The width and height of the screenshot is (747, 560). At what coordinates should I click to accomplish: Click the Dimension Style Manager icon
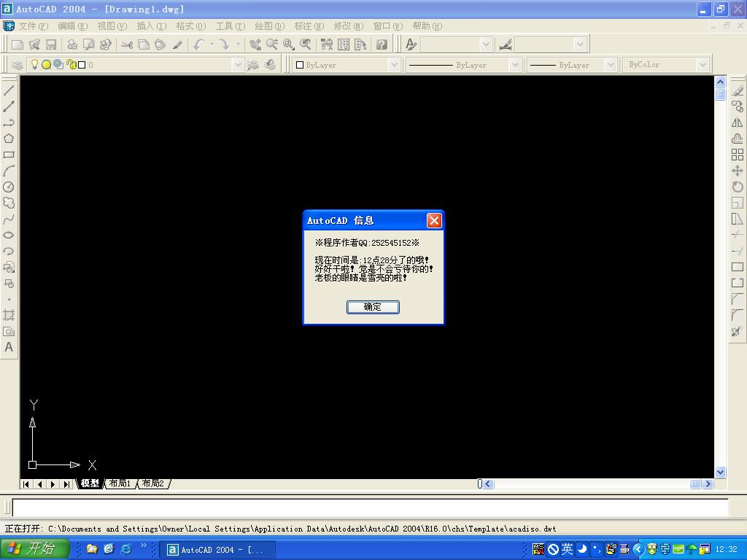point(506,44)
